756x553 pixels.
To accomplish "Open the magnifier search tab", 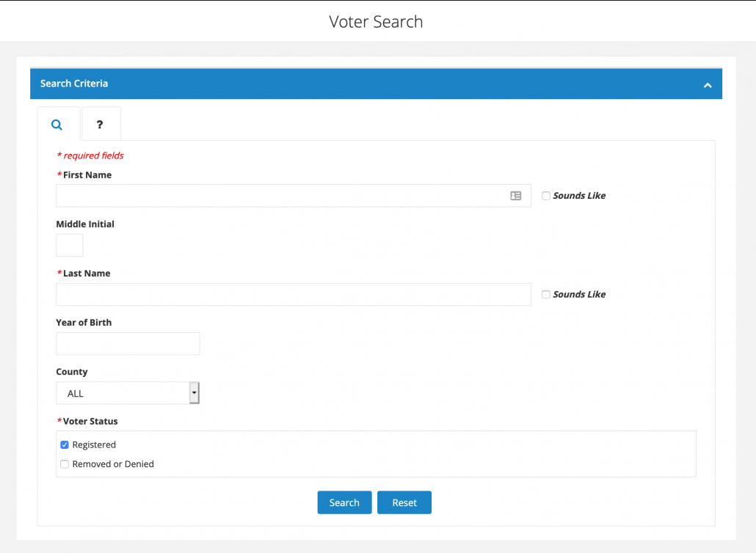I will click(x=58, y=124).
